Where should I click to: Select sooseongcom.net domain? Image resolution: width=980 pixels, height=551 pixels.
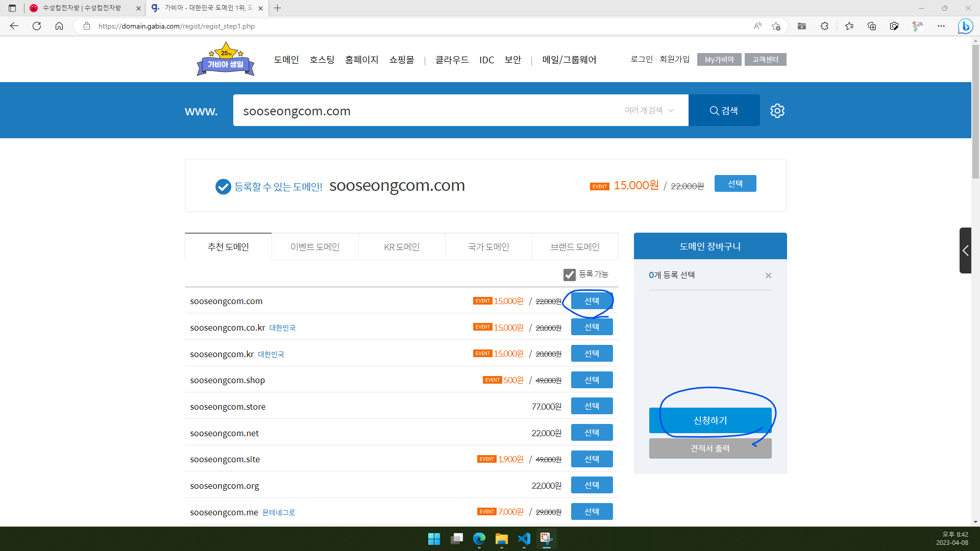pyautogui.click(x=592, y=433)
